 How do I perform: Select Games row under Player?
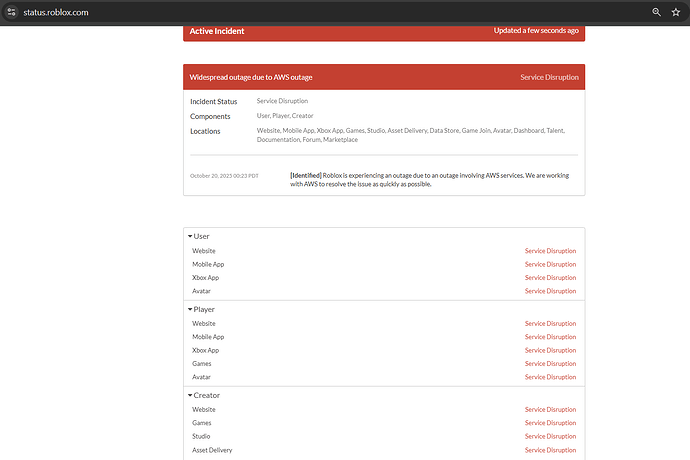(x=384, y=364)
